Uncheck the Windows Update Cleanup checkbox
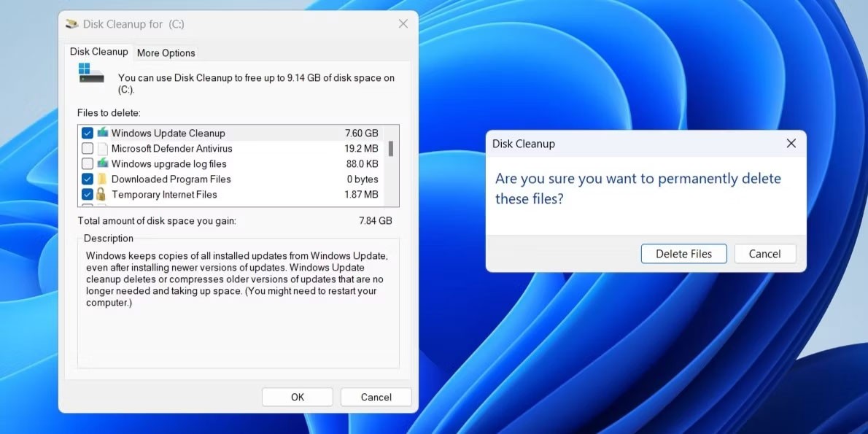Screen dimensions: 868x434 [88, 133]
